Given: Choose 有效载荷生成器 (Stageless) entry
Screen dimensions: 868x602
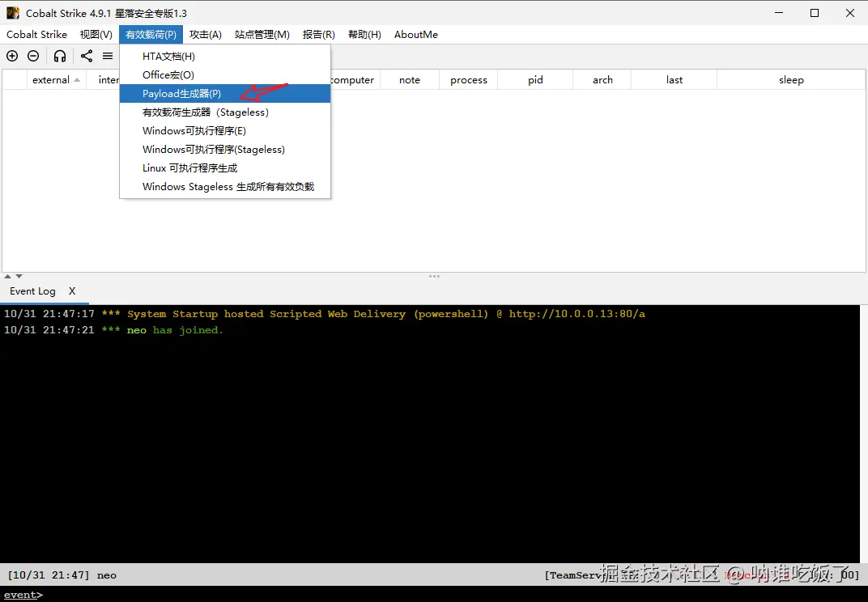Looking at the screenshot, I should point(225,112).
